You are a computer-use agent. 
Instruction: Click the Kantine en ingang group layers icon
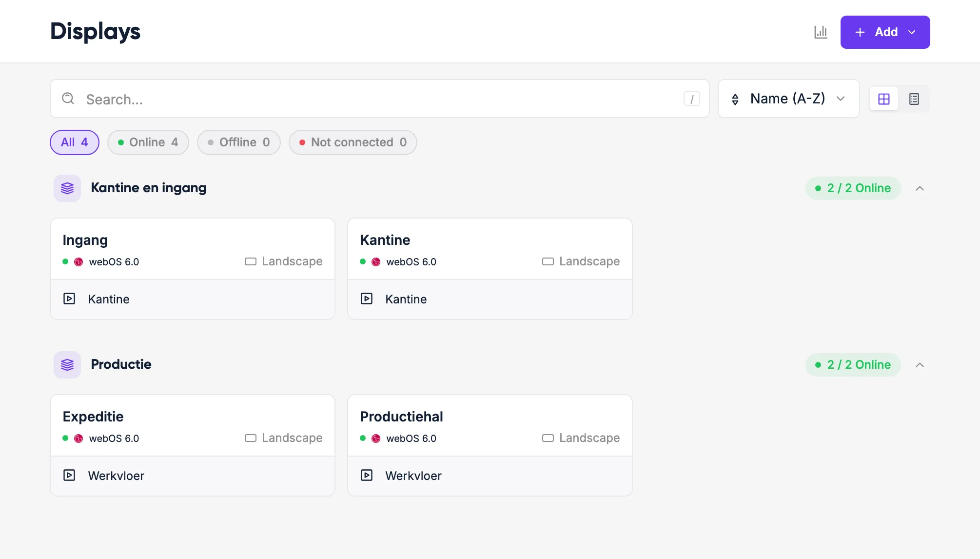click(x=67, y=188)
